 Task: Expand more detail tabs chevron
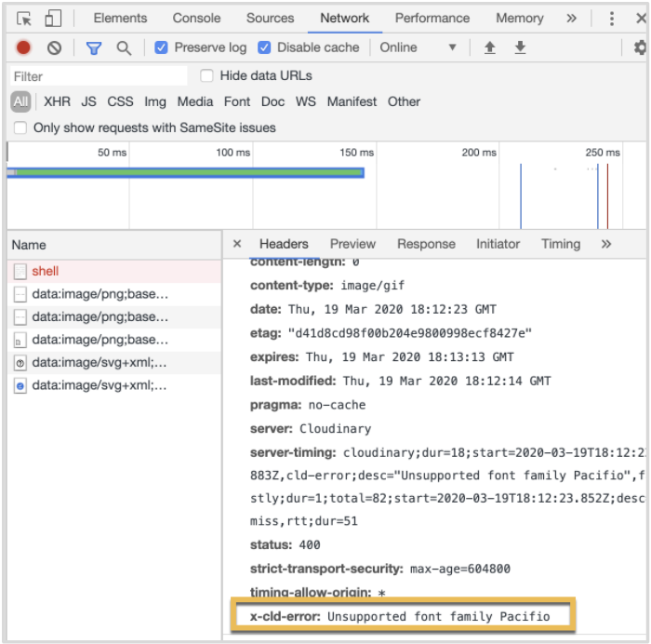click(606, 244)
